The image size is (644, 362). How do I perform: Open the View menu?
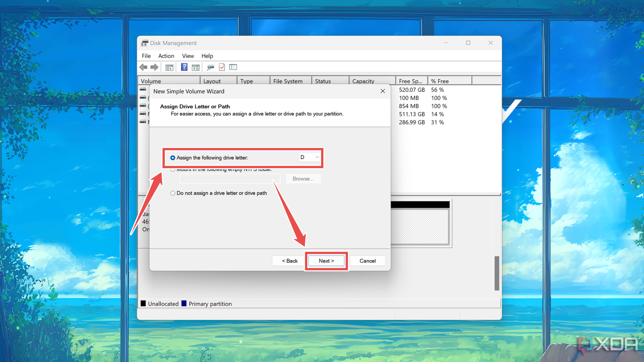188,56
